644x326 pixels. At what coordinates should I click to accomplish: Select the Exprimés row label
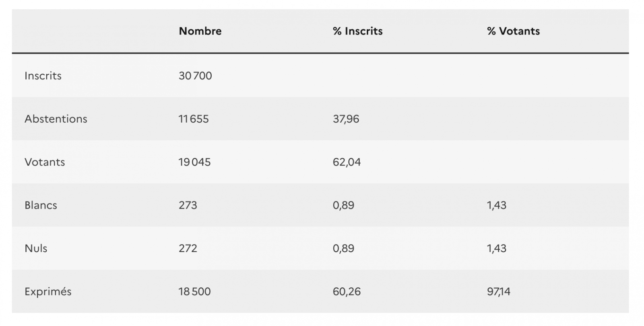tap(48, 292)
